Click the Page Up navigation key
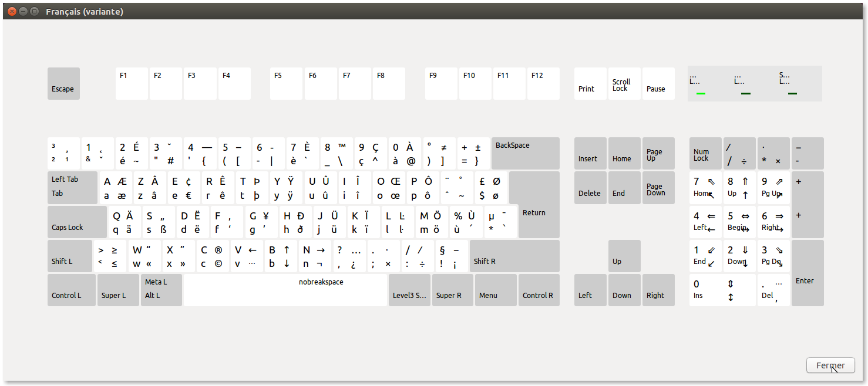The image size is (868, 386). [658, 153]
